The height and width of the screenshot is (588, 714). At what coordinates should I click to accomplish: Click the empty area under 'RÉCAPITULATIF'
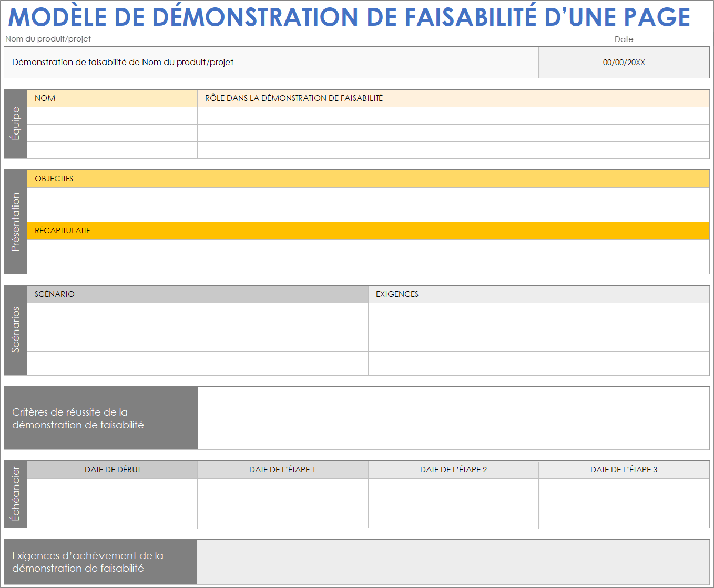pos(368,256)
